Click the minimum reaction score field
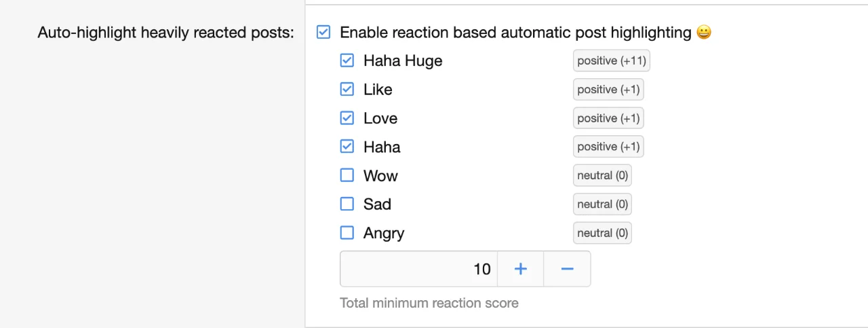 tap(418, 269)
